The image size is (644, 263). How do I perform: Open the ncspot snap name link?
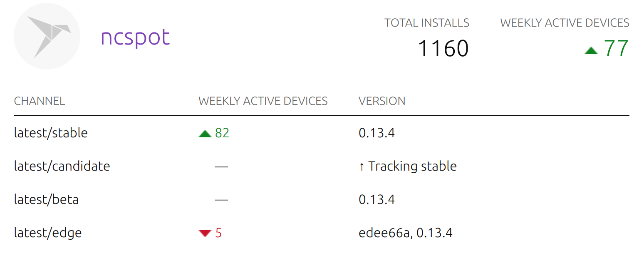(136, 37)
